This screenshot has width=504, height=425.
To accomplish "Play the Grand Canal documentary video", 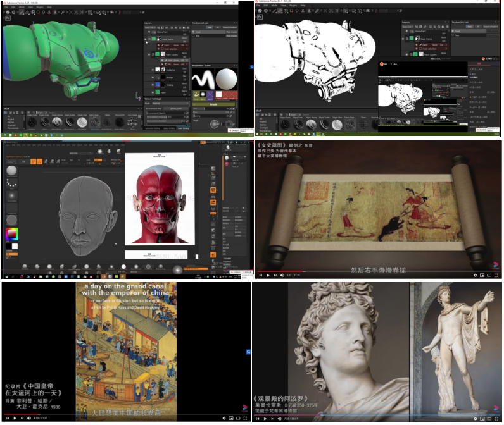I will [15, 418].
